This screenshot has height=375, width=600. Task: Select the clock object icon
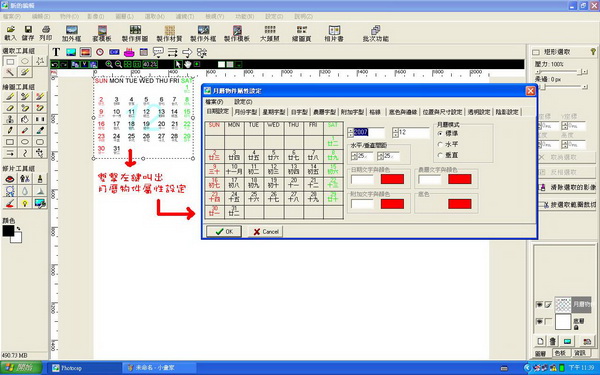click(99, 52)
